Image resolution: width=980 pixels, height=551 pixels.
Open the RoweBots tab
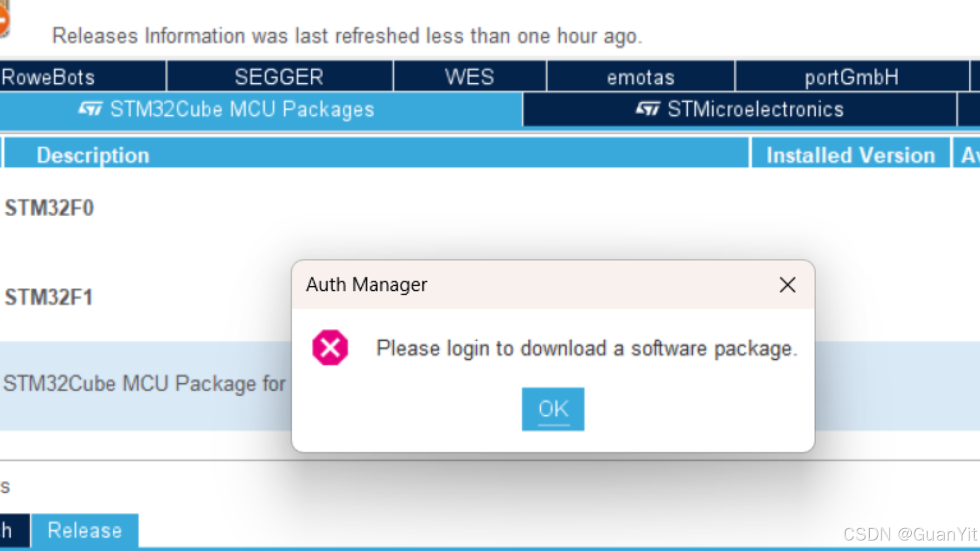[x=82, y=77]
